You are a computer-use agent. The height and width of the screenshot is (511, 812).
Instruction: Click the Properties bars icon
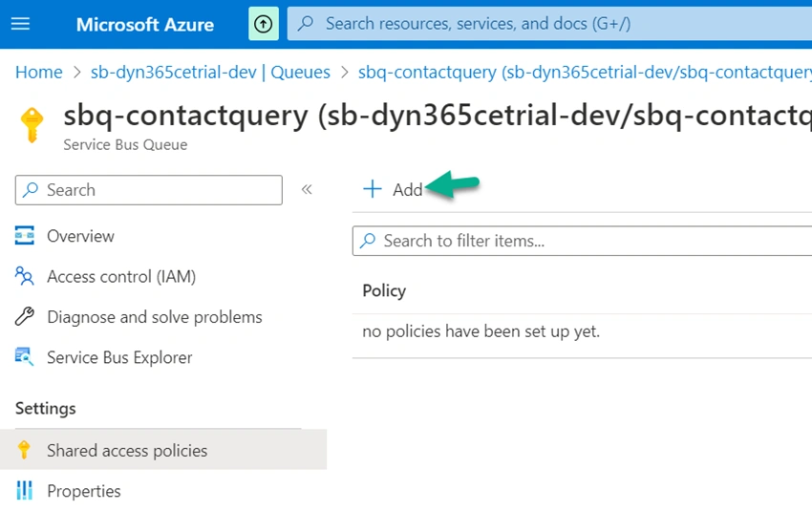(24, 490)
